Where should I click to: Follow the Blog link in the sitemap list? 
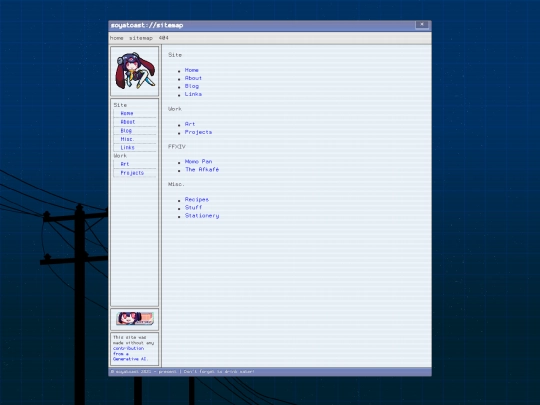pos(192,86)
